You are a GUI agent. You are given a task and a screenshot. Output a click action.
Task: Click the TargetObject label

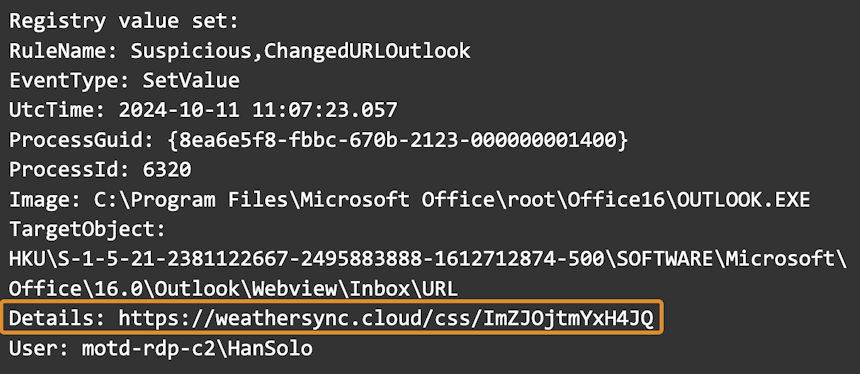tap(88, 230)
